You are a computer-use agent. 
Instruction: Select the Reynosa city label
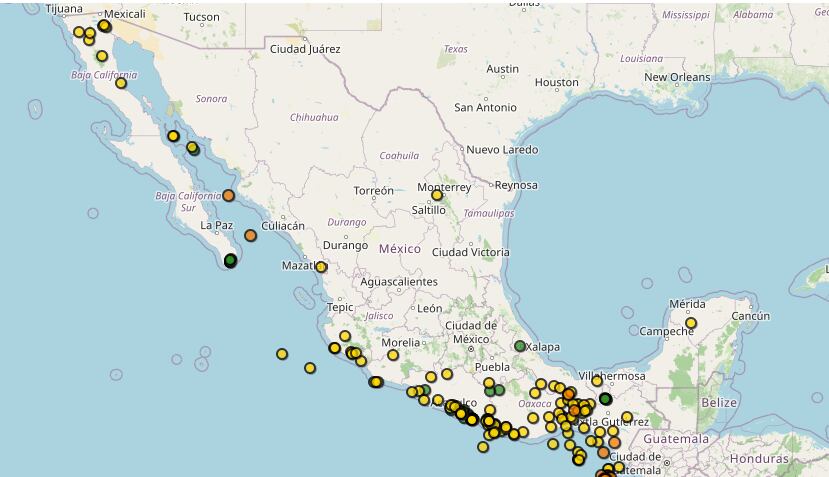516,185
